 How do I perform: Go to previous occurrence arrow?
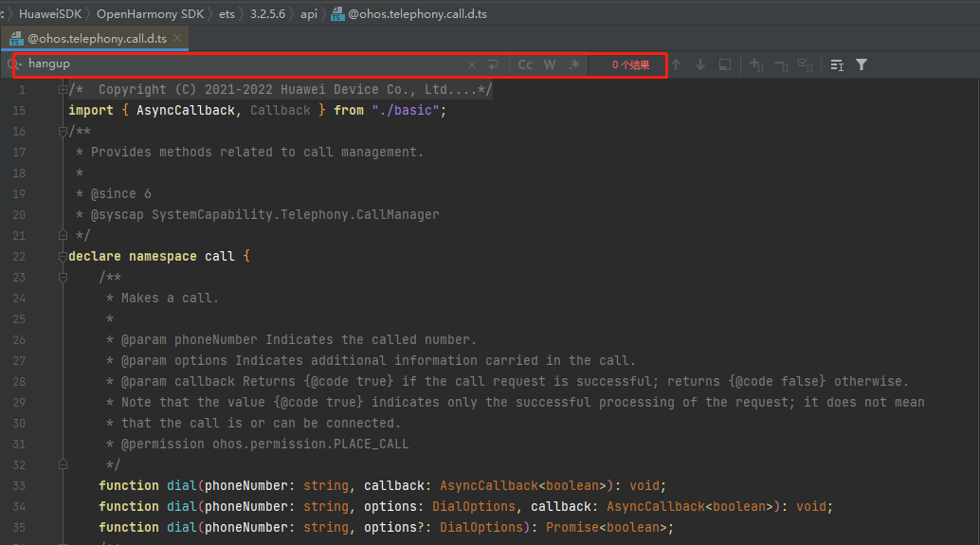click(676, 65)
